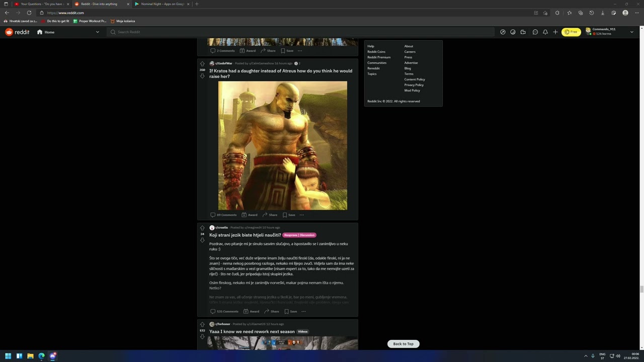Open the Mod Policy footer link
The height and width of the screenshot is (362, 644).
coord(412,90)
